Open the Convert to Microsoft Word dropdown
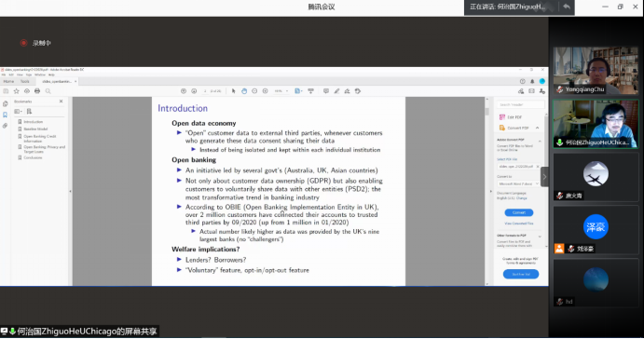Screen dimensions: 644x339 click(x=519, y=183)
